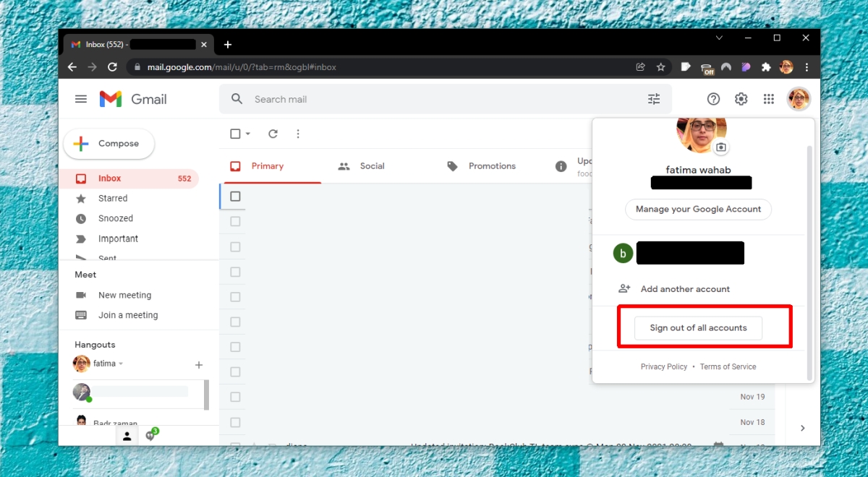This screenshot has height=477, width=868.
Task: Check the first email row checkbox
Action: click(235, 197)
